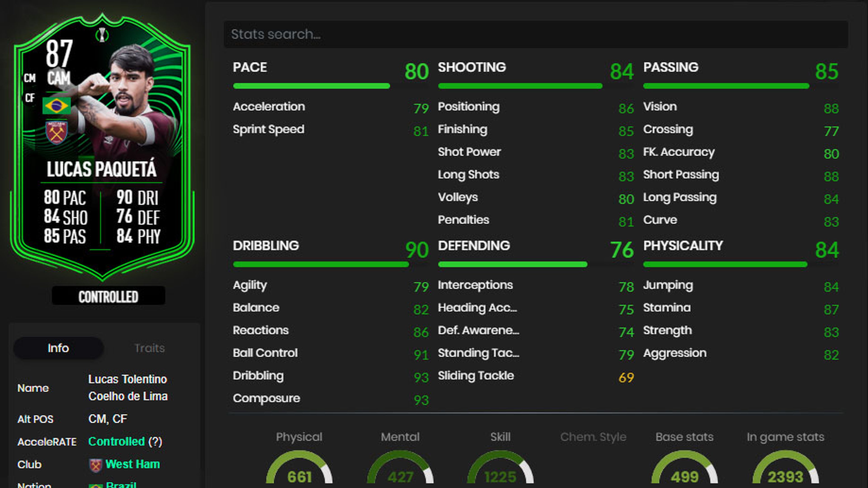Image resolution: width=868 pixels, height=488 pixels.
Task: Click the Chem. Style label
Action: click(593, 437)
